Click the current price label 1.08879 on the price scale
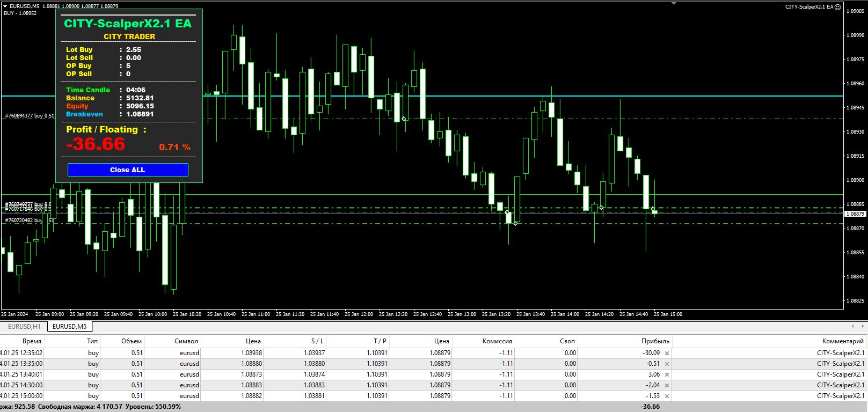 (x=855, y=214)
